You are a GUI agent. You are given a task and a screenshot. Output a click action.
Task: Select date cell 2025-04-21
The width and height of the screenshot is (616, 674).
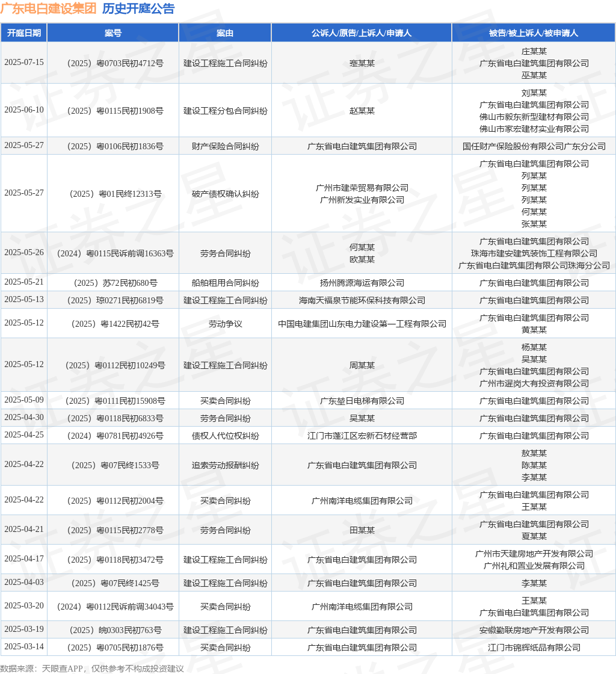click(24, 530)
